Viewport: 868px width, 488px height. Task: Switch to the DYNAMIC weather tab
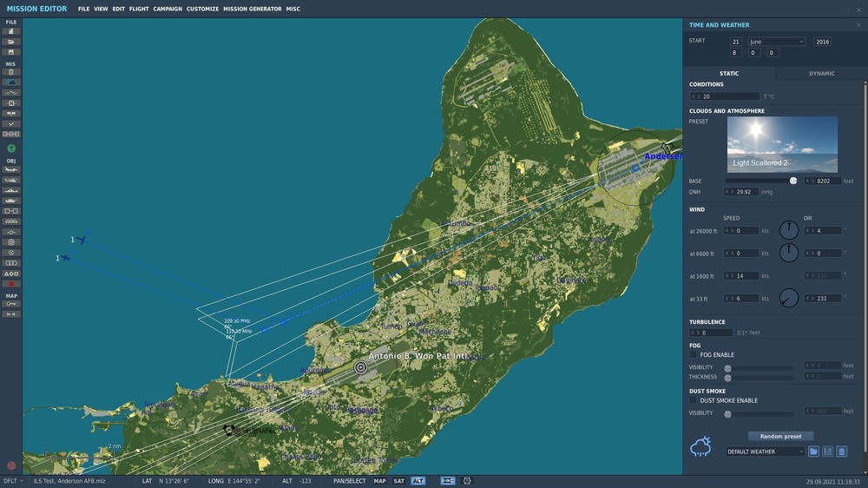pos(821,73)
